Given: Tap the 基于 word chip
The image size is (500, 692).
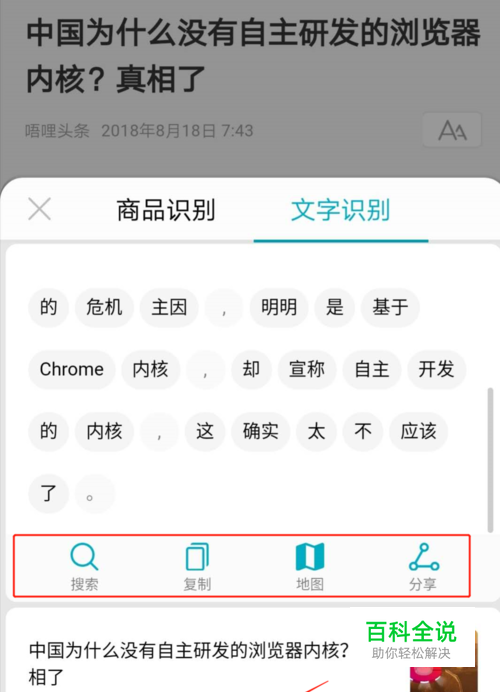Looking at the screenshot, I should [x=390, y=308].
